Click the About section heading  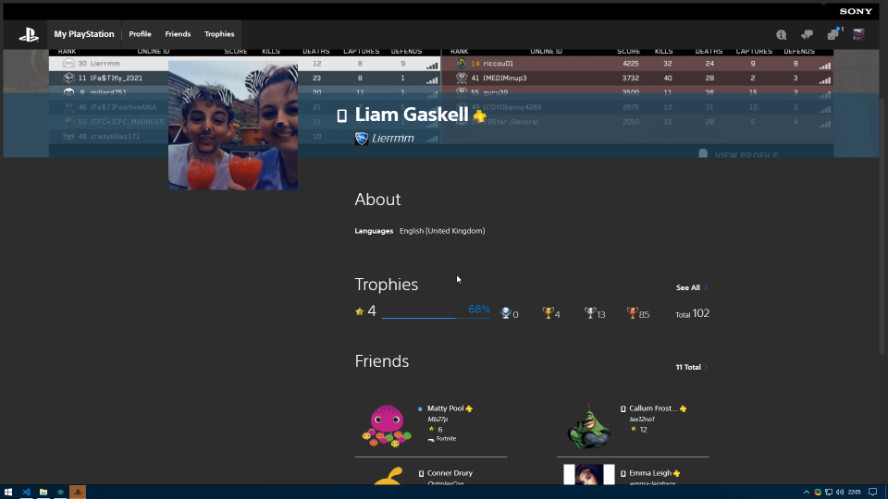[x=378, y=199]
